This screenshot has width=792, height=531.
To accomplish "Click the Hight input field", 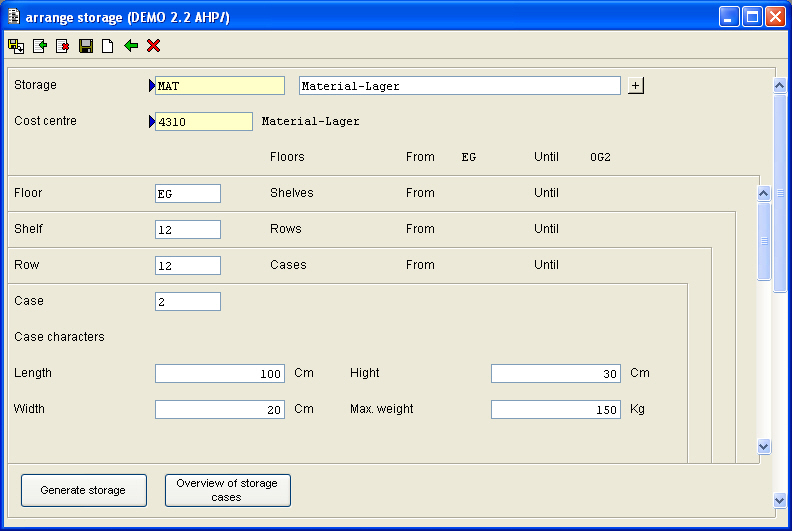I will click(x=556, y=373).
